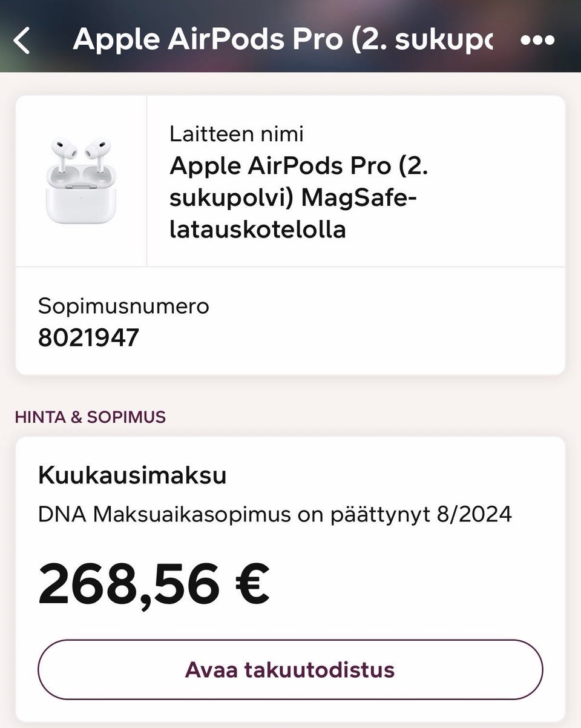Screen dimensions: 581x728
Task: Tap the euro symbol after the price
Action: (251, 584)
